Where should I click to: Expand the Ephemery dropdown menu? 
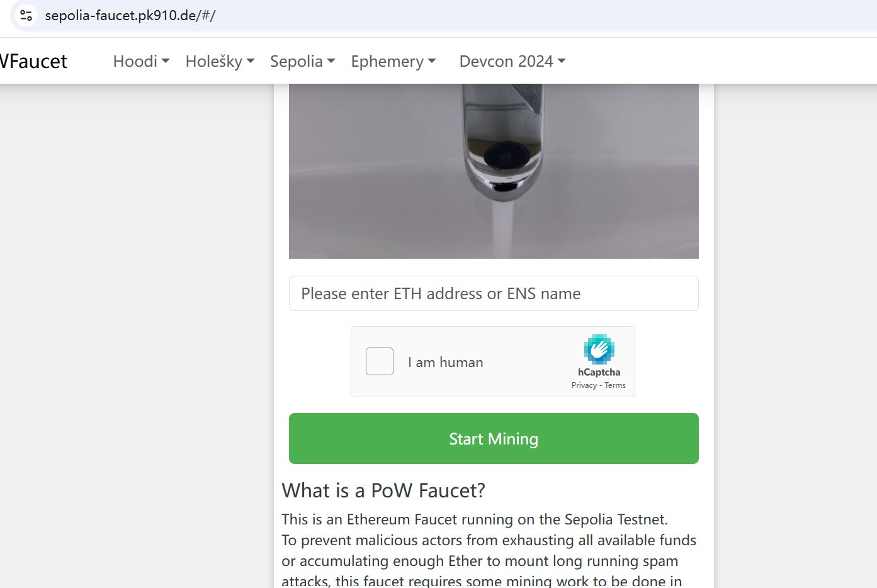(393, 61)
